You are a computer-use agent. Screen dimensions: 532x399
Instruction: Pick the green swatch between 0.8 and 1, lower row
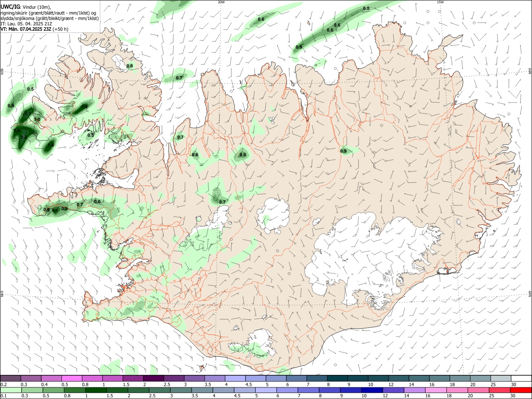click(x=74, y=390)
